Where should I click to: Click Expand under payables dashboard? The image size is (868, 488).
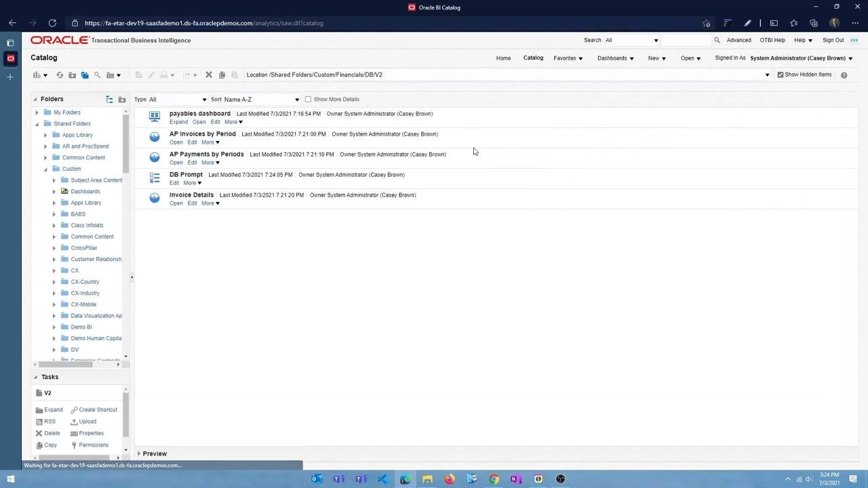178,122
